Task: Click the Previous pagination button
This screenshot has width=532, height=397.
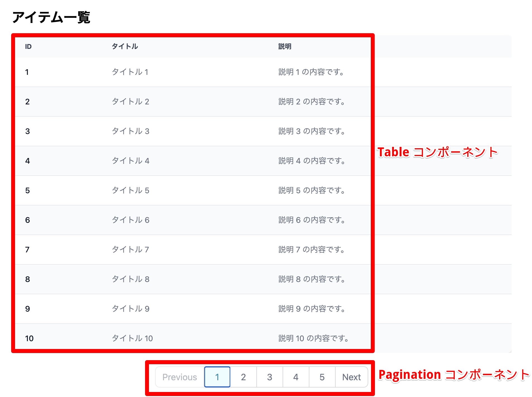Action: click(x=179, y=377)
